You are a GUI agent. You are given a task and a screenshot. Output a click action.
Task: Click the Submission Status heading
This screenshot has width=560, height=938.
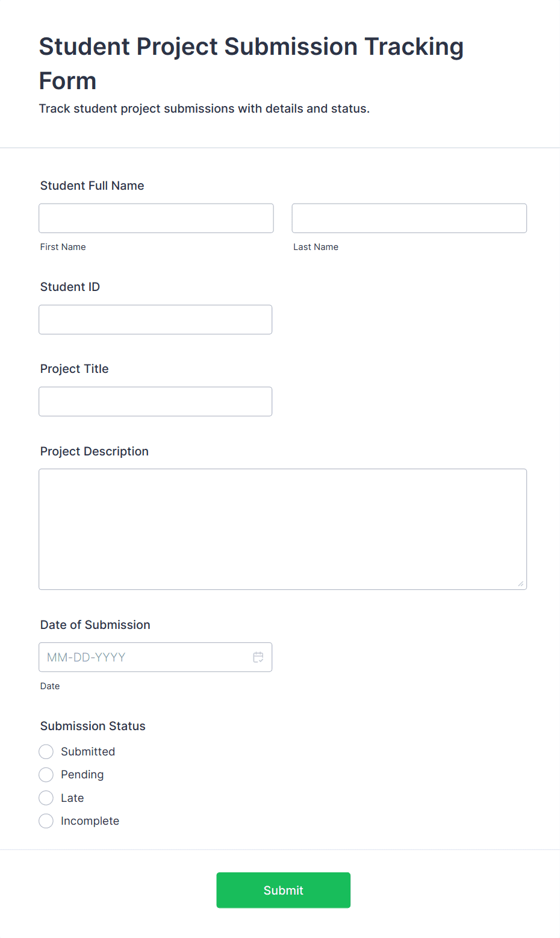[92, 726]
